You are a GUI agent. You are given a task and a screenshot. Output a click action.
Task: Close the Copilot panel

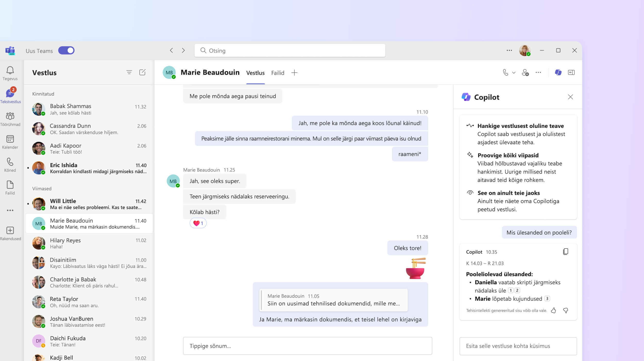[570, 97]
